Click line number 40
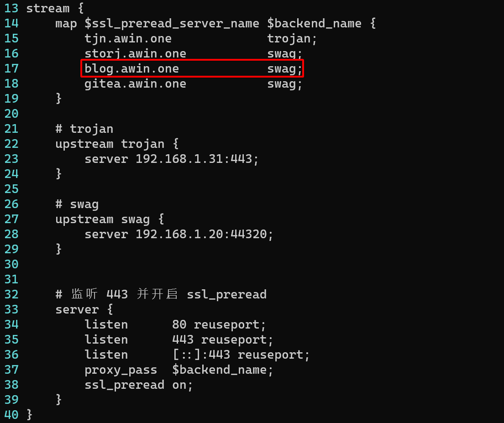This screenshot has height=423, width=504. pyautogui.click(x=11, y=414)
